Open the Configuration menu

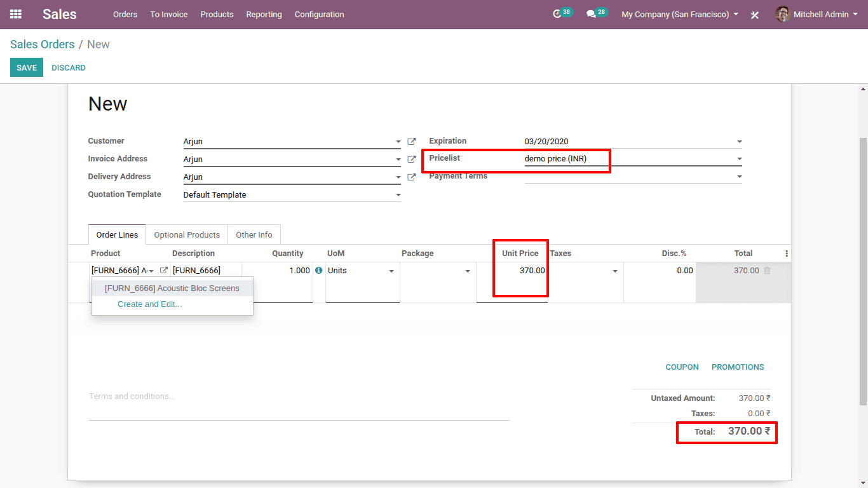[320, 14]
